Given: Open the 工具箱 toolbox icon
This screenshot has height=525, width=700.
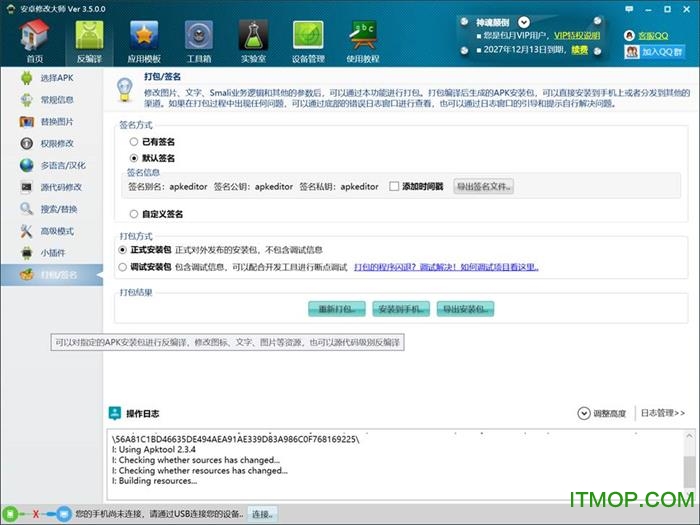Looking at the screenshot, I should click(x=198, y=38).
